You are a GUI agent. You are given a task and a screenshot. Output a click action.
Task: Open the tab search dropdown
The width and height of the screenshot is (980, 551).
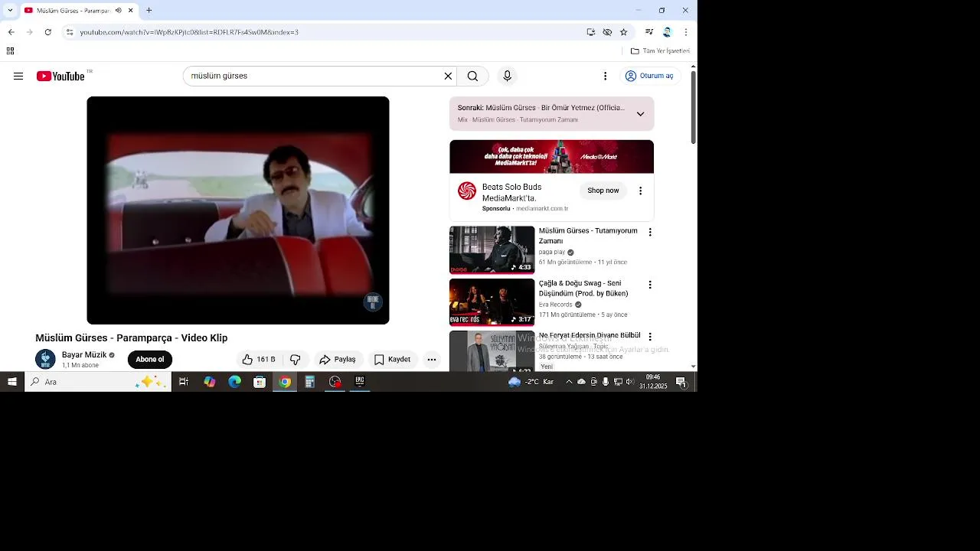[10, 11]
